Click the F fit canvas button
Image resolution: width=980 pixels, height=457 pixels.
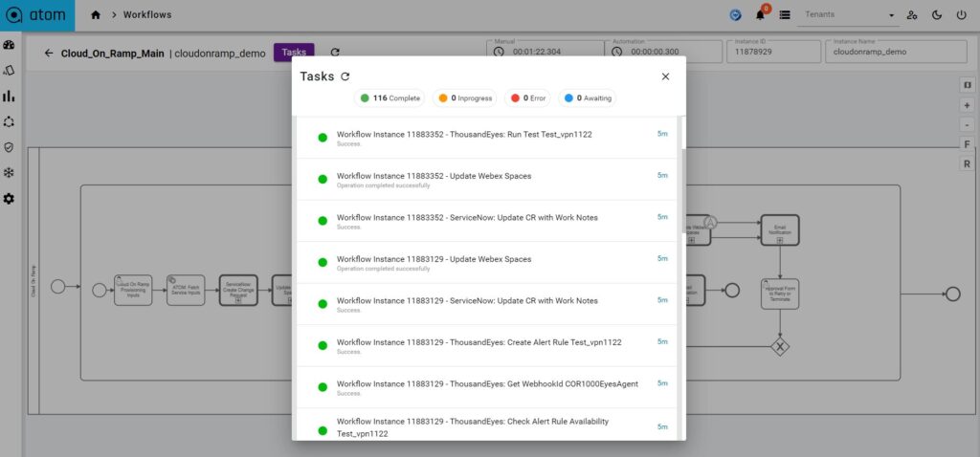[x=967, y=144]
